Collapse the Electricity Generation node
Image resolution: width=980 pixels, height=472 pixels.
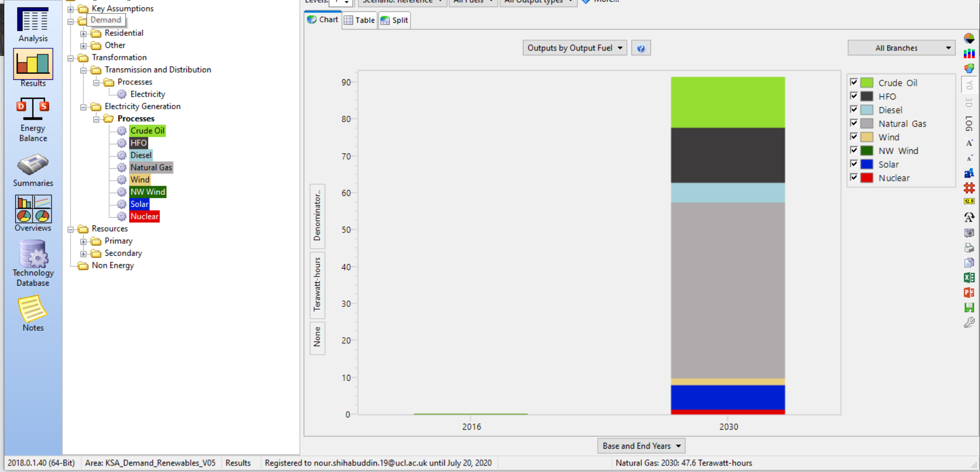pos(84,107)
